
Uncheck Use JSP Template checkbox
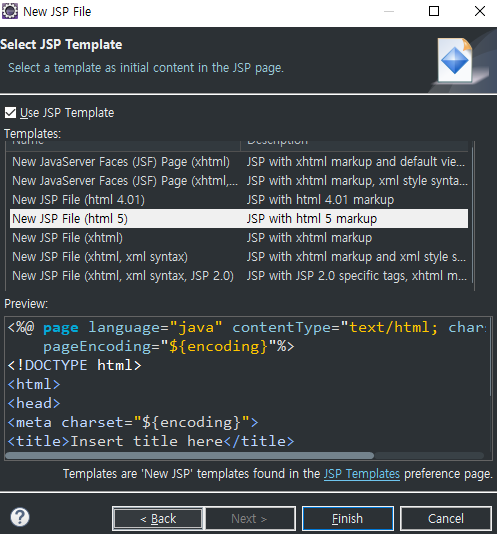click(x=11, y=112)
